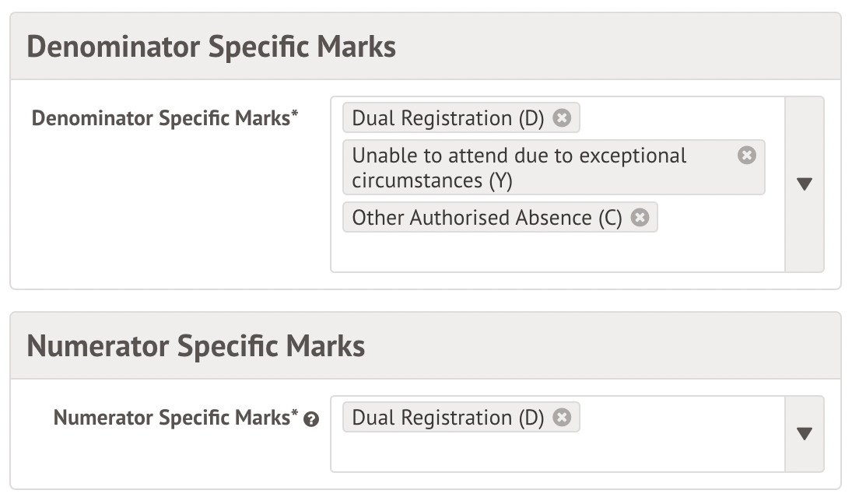Click the Denominator Specific Marks panel heading
This screenshot has height=504, width=859.
pyautogui.click(x=212, y=47)
